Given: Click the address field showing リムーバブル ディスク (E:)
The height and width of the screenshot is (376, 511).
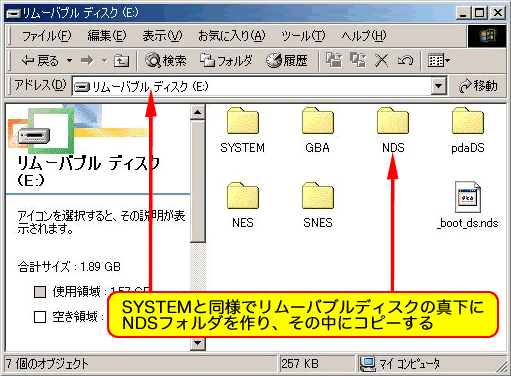Looking at the screenshot, I should [252, 87].
